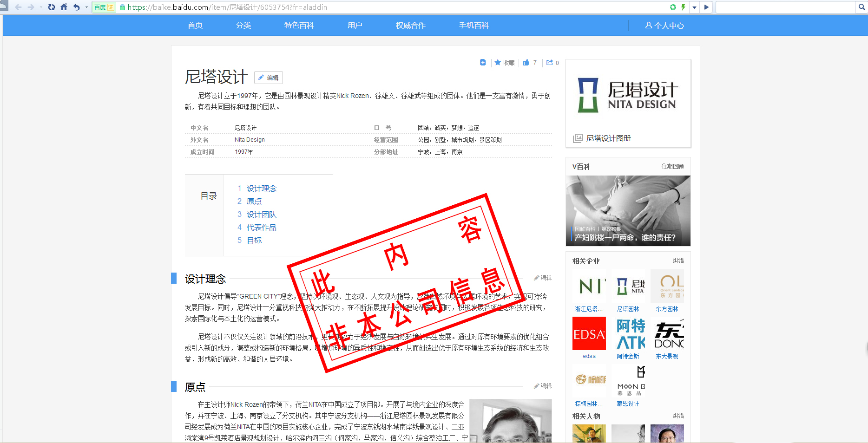
Task: Open 往期回顾 in the V百科 panel
Action: (672, 166)
